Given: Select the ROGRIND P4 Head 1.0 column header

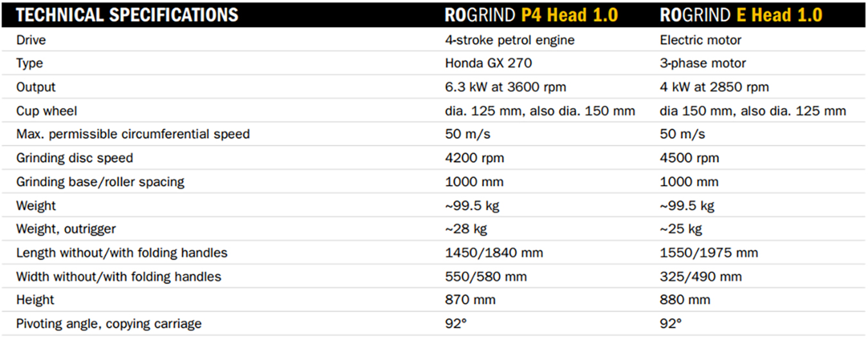Looking at the screenshot, I should (532, 15).
